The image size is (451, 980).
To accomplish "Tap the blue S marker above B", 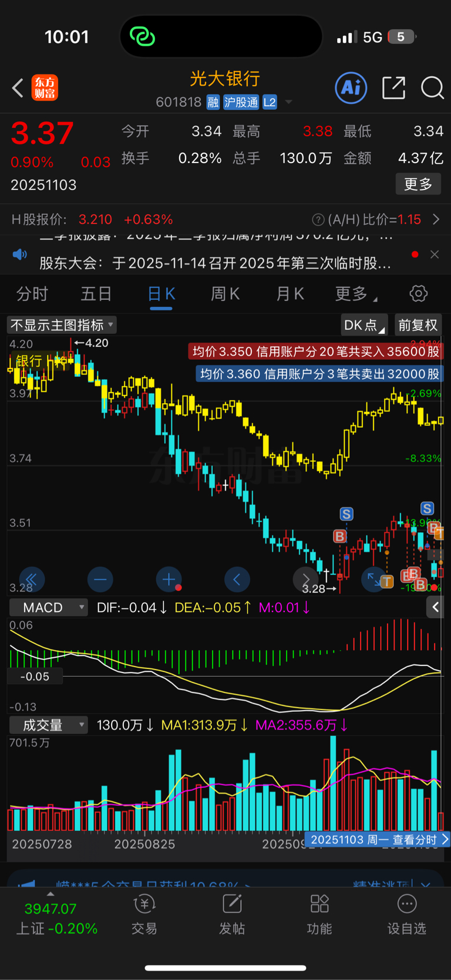I will [346, 515].
